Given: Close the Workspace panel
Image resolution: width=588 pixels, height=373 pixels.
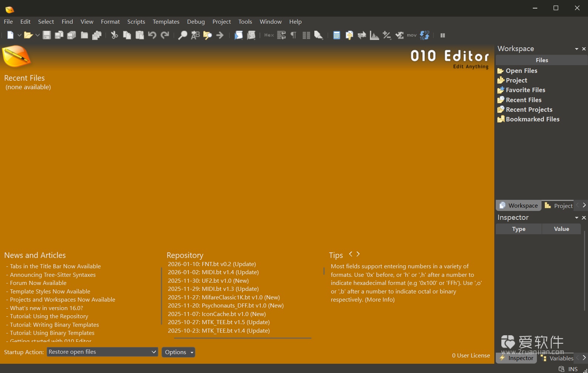Looking at the screenshot, I should point(584,49).
